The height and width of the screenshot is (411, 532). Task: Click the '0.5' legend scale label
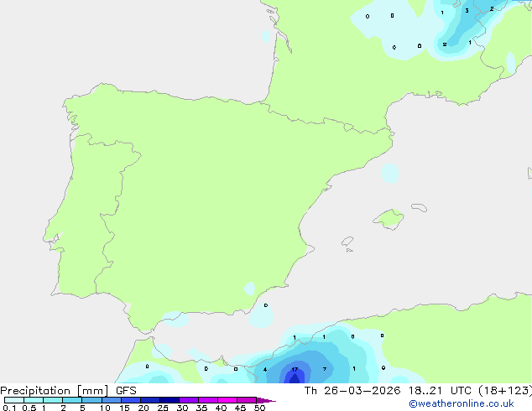[x=29, y=408]
